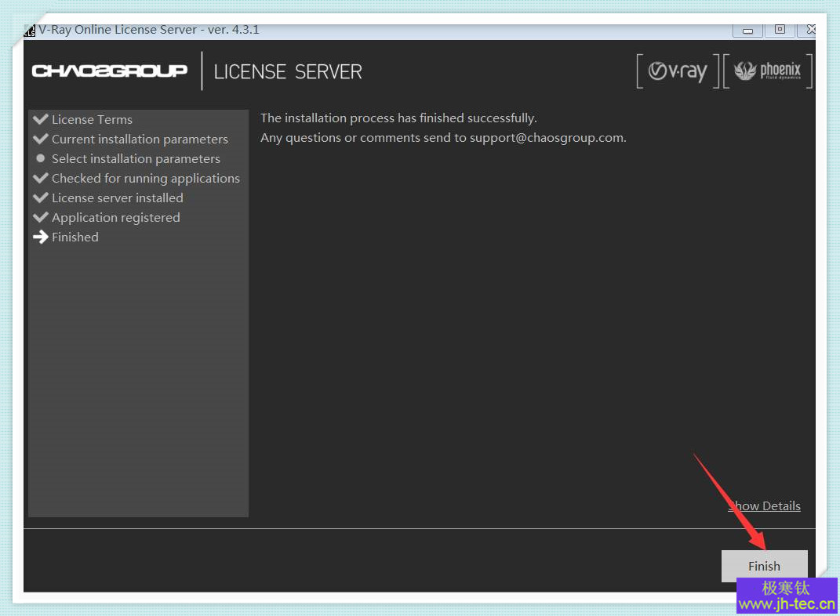Click the checkmark beside Application registered
This screenshot has width=840, height=616.
pos(41,217)
